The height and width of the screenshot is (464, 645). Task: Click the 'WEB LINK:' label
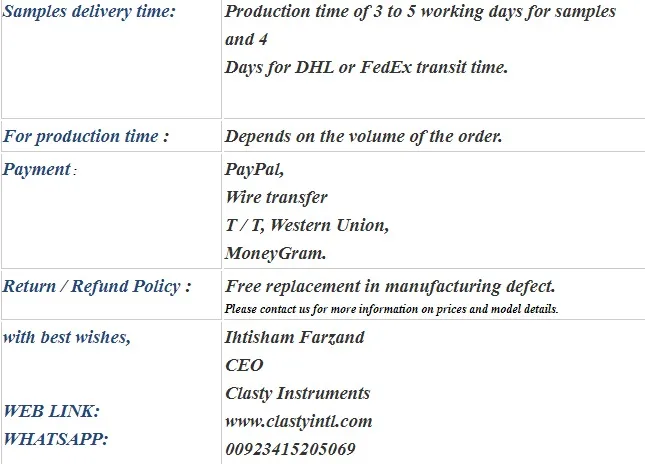pyautogui.click(x=51, y=411)
